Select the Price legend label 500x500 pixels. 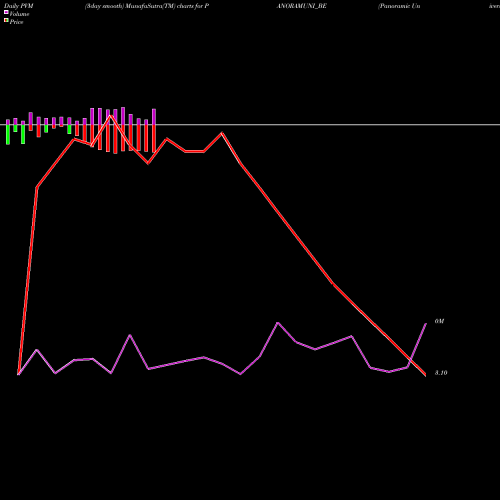16,22
